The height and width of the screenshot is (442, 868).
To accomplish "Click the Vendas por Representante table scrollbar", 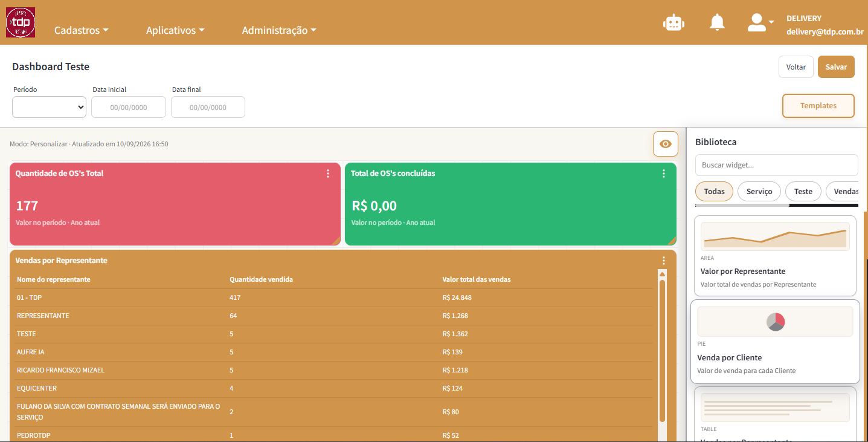I will [662, 351].
